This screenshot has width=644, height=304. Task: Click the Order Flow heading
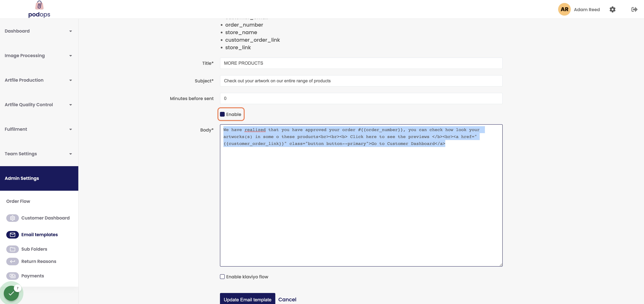coord(18,201)
